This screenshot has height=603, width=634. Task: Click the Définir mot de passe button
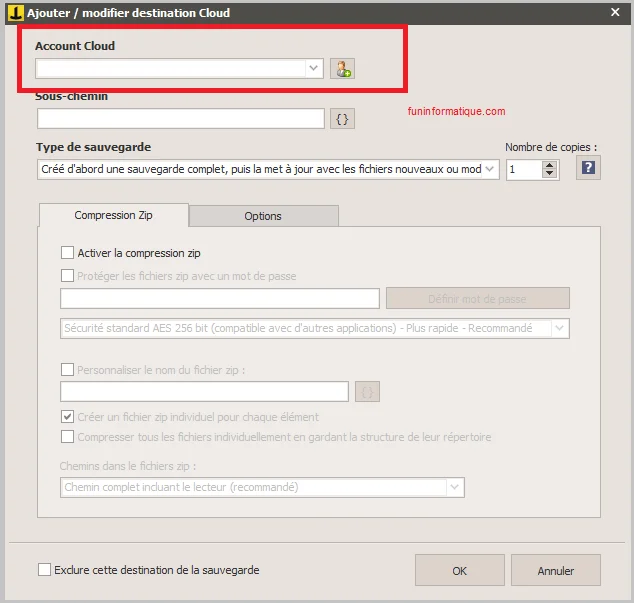point(477,298)
